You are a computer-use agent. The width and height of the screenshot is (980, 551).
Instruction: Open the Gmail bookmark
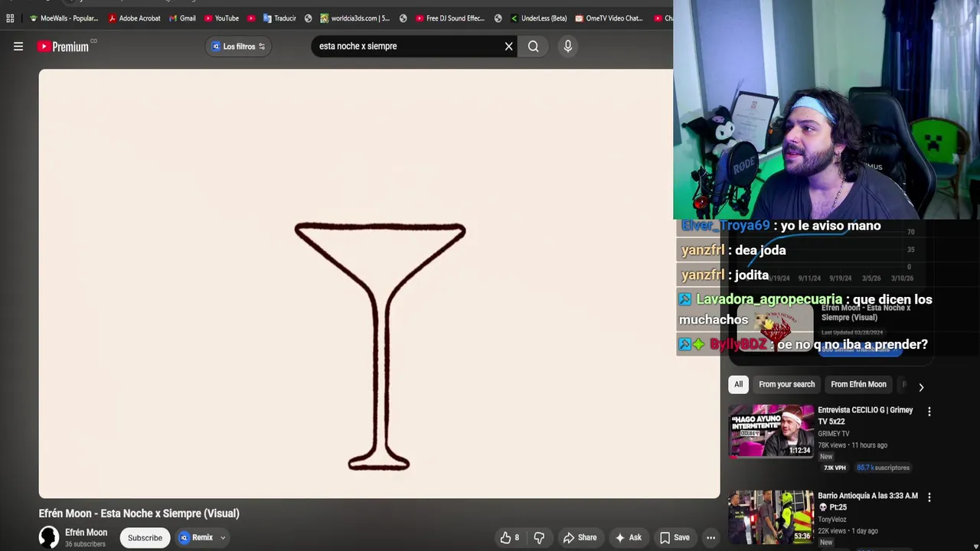(x=182, y=18)
